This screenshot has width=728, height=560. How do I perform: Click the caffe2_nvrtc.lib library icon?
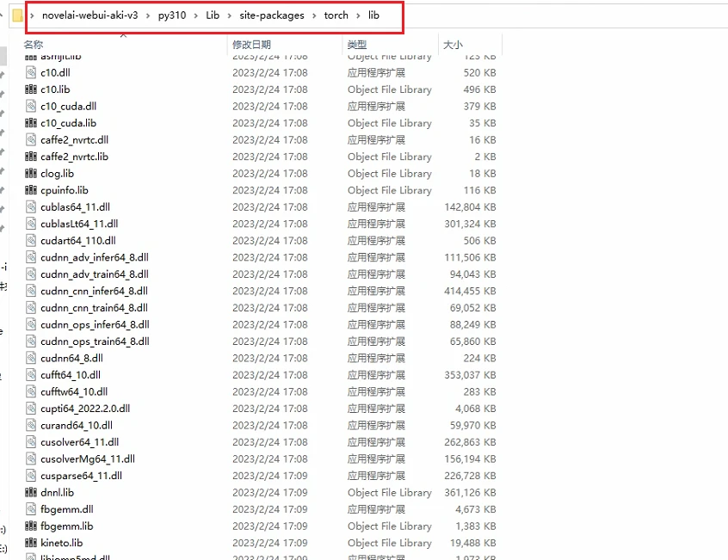pyautogui.click(x=31, y=157)
